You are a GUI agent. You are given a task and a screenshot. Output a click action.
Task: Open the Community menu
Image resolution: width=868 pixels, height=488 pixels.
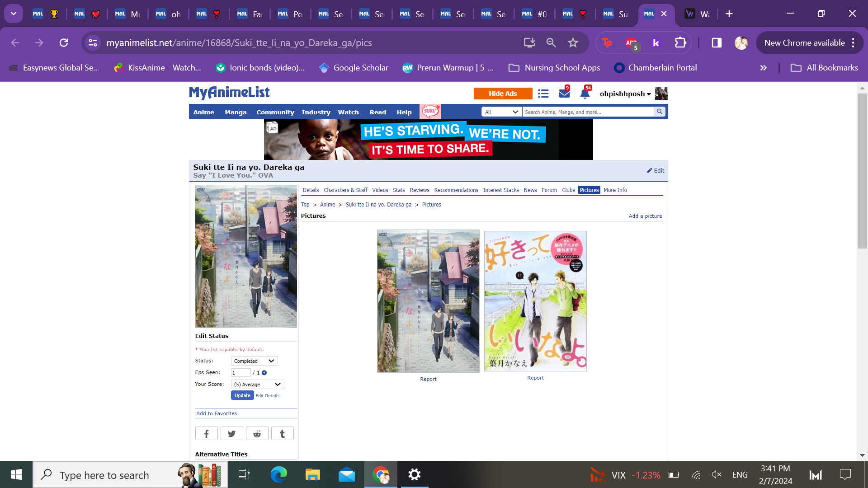pos(275,113)
